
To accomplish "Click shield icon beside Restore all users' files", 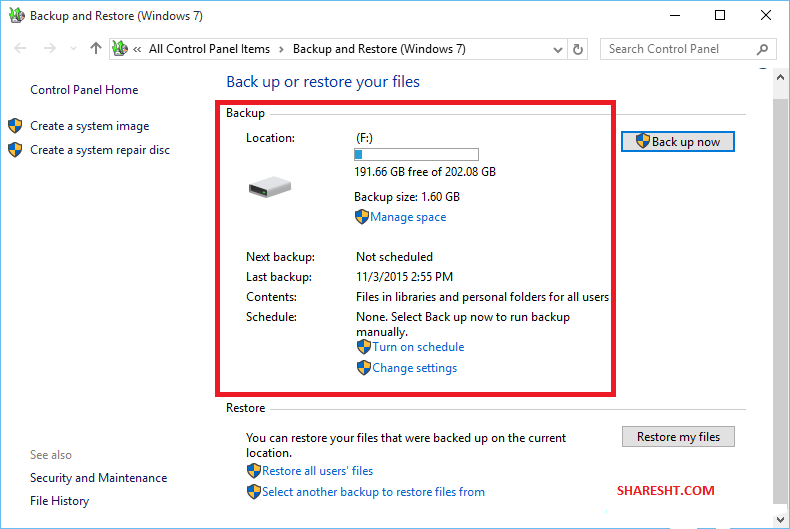I will pos(254,471).
